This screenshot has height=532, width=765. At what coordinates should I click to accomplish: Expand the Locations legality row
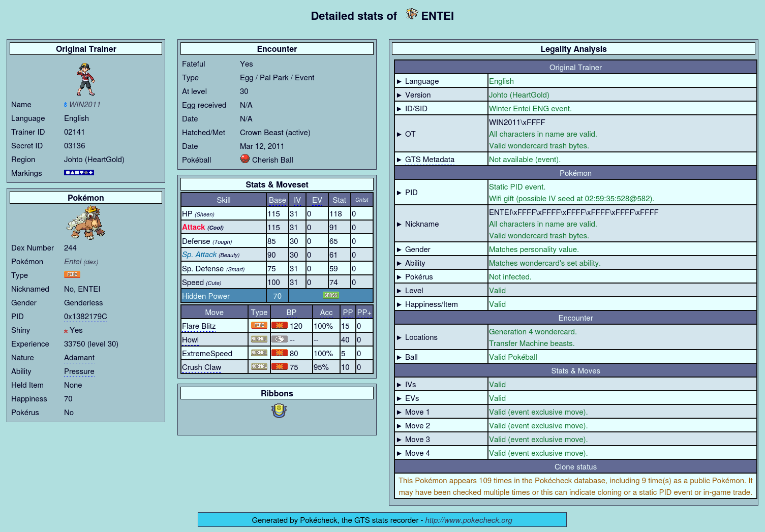click(x=399, y=337)
